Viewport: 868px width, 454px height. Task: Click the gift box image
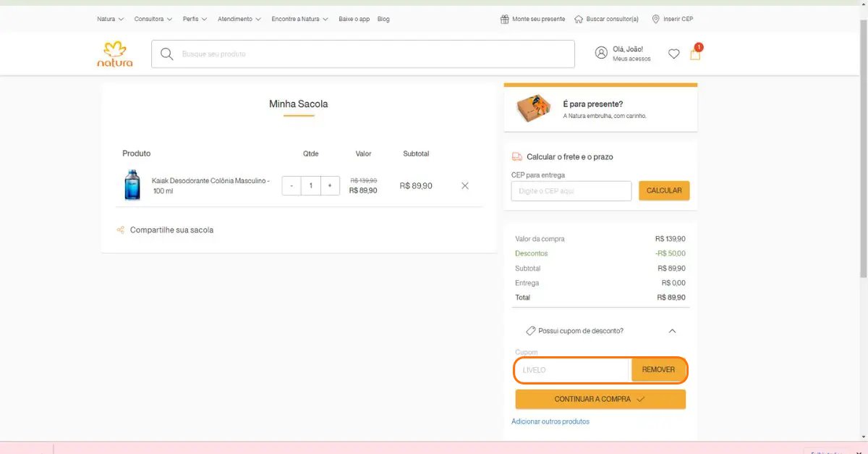click(534, 109)
